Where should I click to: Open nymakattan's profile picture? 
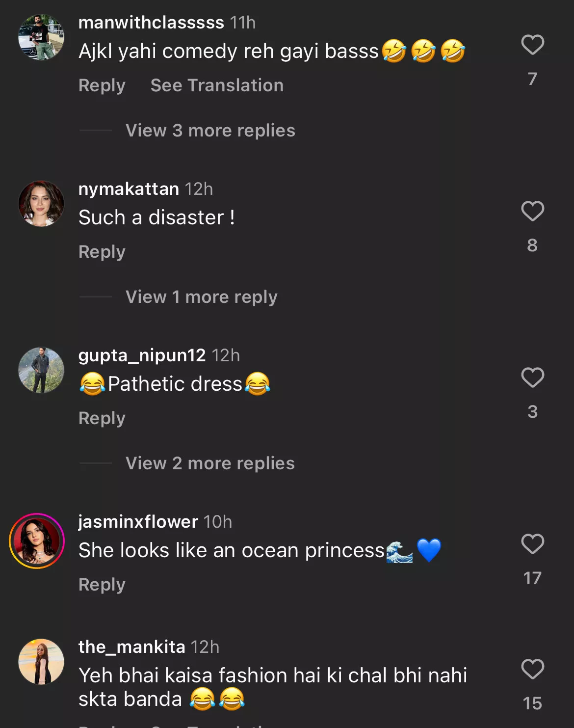click(41, 204)
